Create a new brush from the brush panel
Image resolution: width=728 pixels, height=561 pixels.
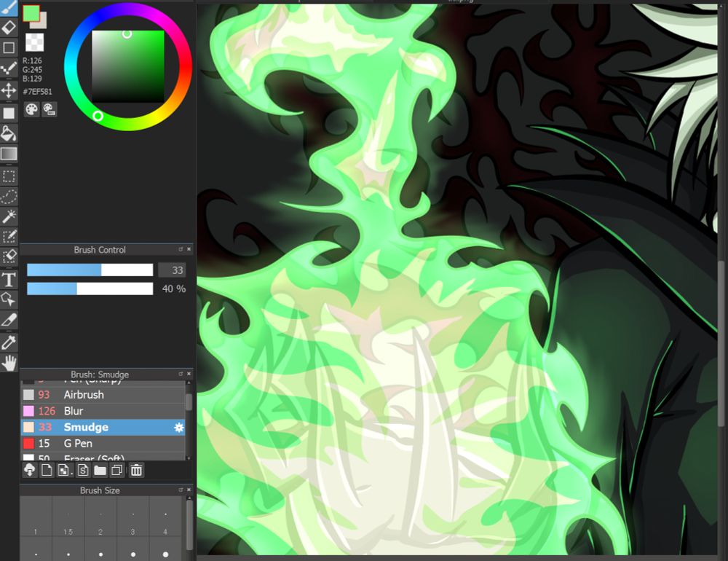[x=45, y=470]
